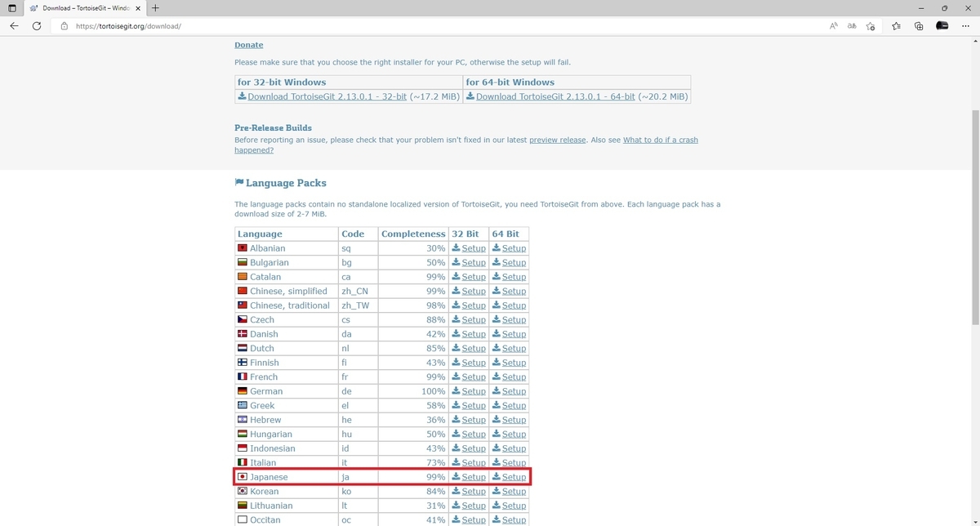The image size is (980, 526).
Task: Click the 'Completeness' column header
Action: click(x=413, y=234)
